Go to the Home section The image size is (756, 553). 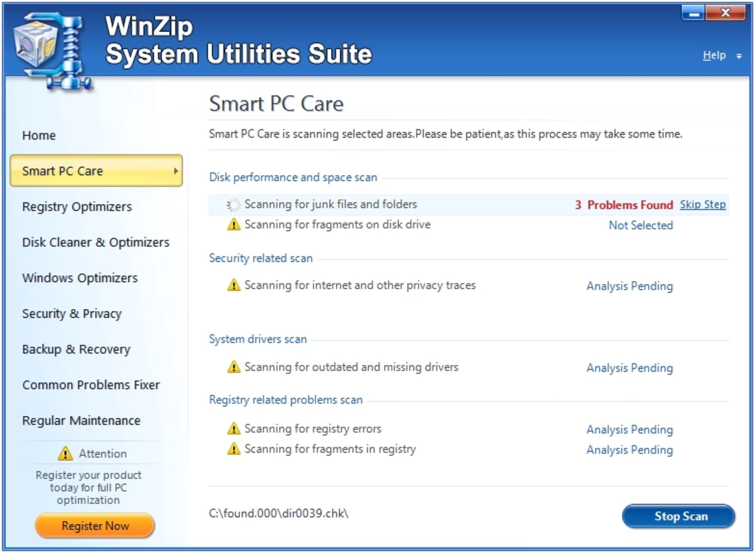(39, 135)
